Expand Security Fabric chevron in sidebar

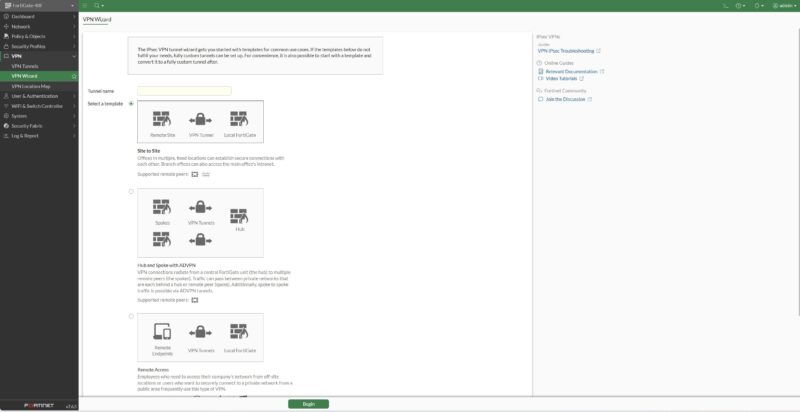tap(74, 126)
